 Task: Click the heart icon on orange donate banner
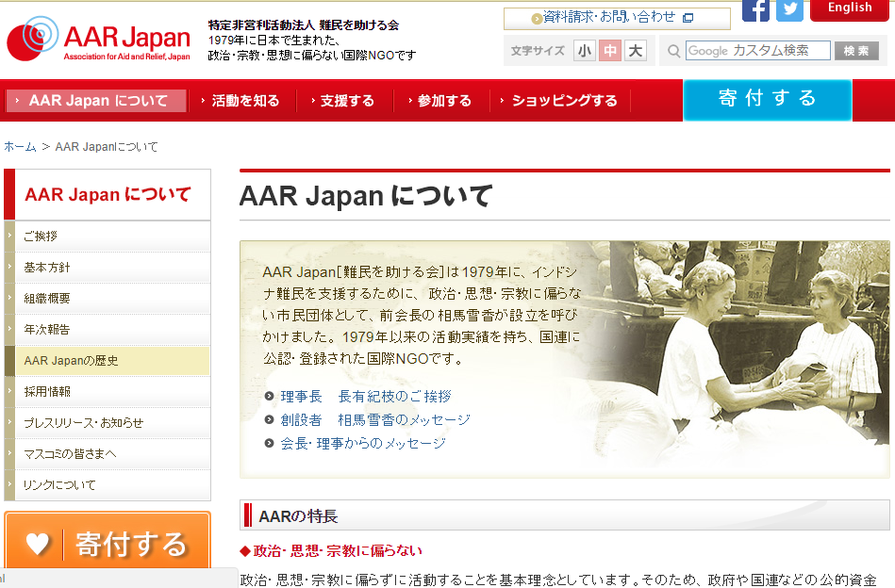click(38, 544)
